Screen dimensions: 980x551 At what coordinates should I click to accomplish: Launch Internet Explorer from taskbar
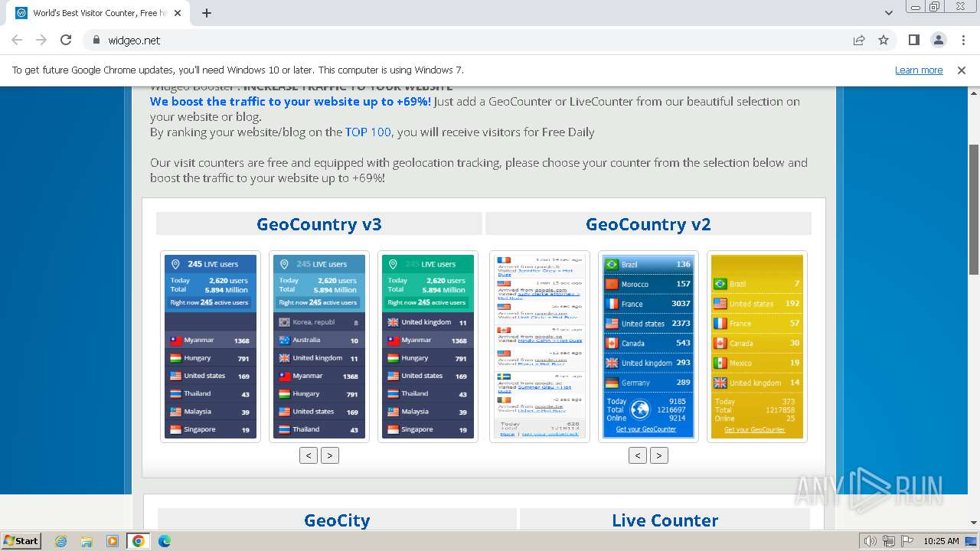click(x=61, y=541)
